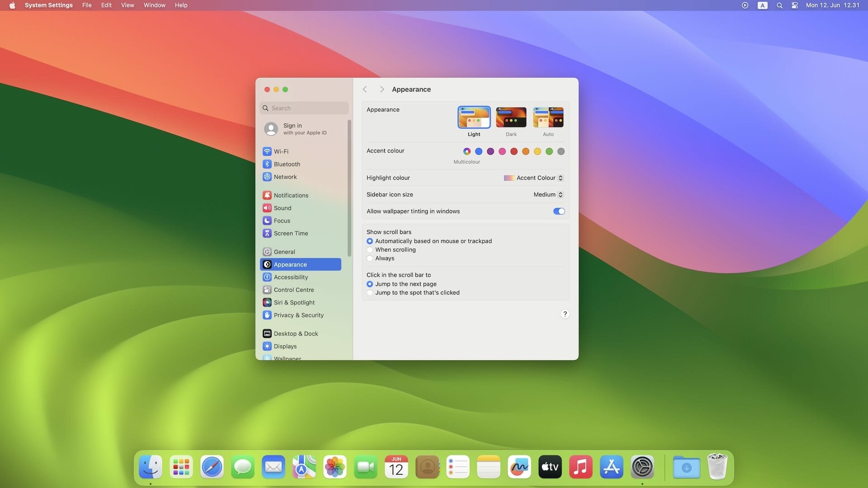Screen dimensions: 868x488
Task: Click the Window menu in menu bar
Action: 155,5
